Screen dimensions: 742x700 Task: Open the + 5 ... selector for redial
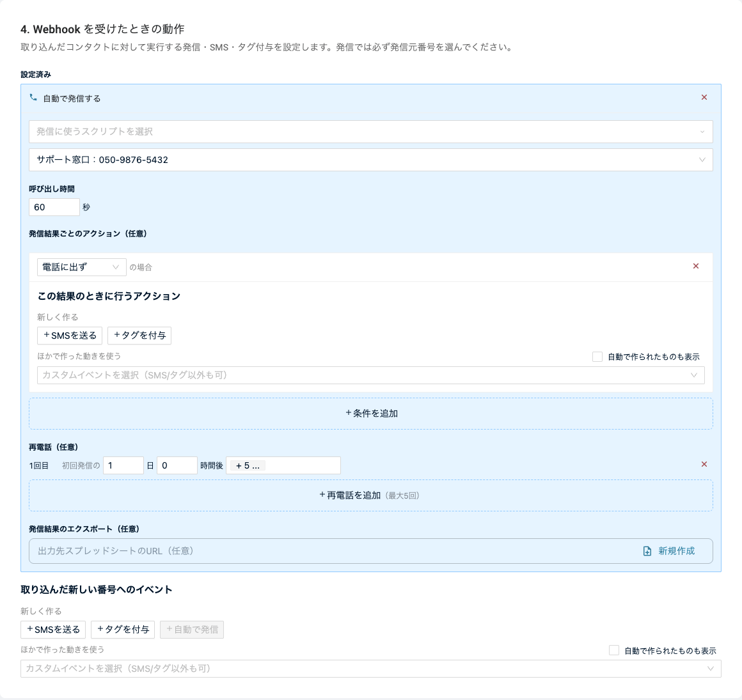pyautogui.click(x=283, y=465)
